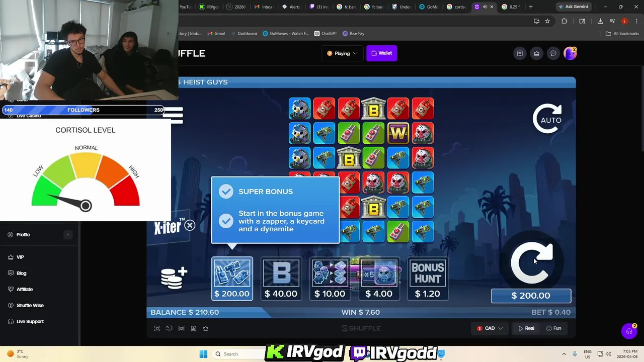The height and width of the screenshot is (362, 644).
Task: Switch to Fun play mode
Action: [554, 328]
